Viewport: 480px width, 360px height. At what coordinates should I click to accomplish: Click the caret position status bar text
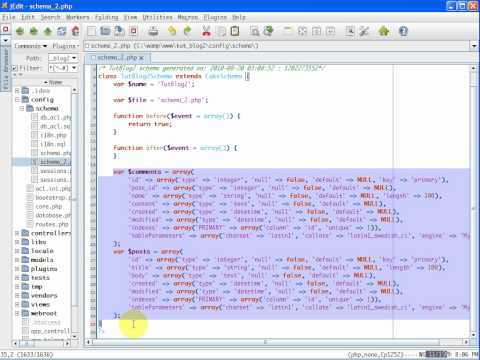click(x=27, y=355)
